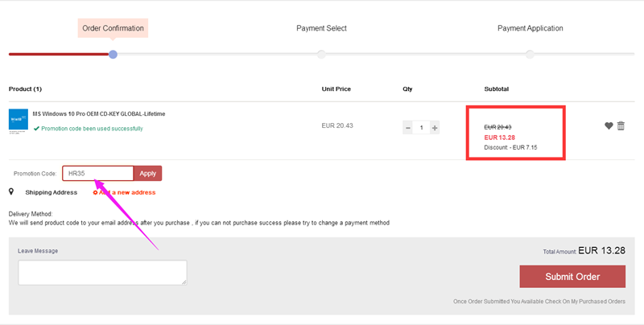Click the location pin beside Shipping Address
The width and height of the screenshot is (644, 325).
[x=11, y=191]
